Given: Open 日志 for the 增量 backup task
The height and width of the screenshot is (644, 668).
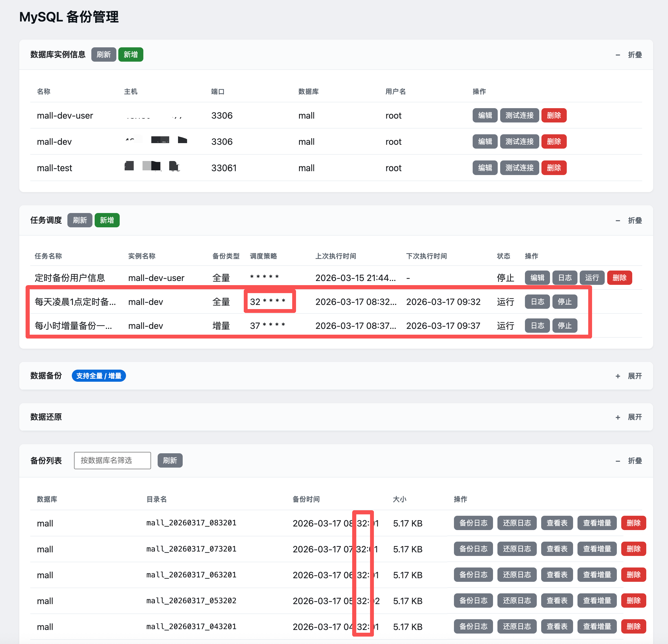Looking at the screenshot, I should tap(537, 326).
